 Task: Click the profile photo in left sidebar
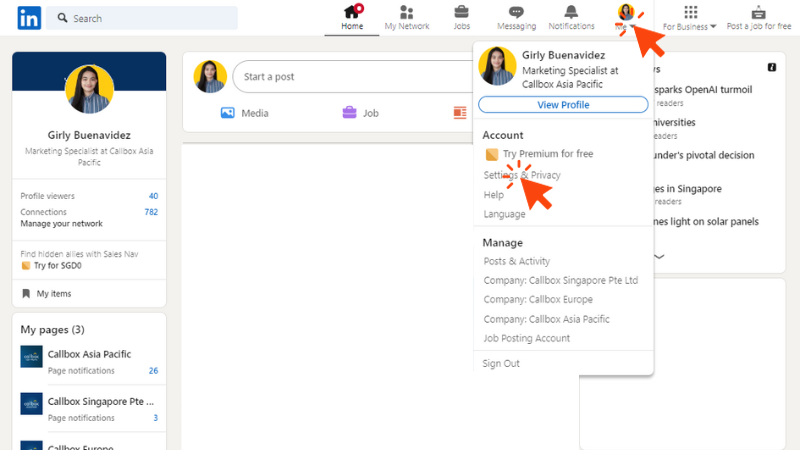(89, 89)
